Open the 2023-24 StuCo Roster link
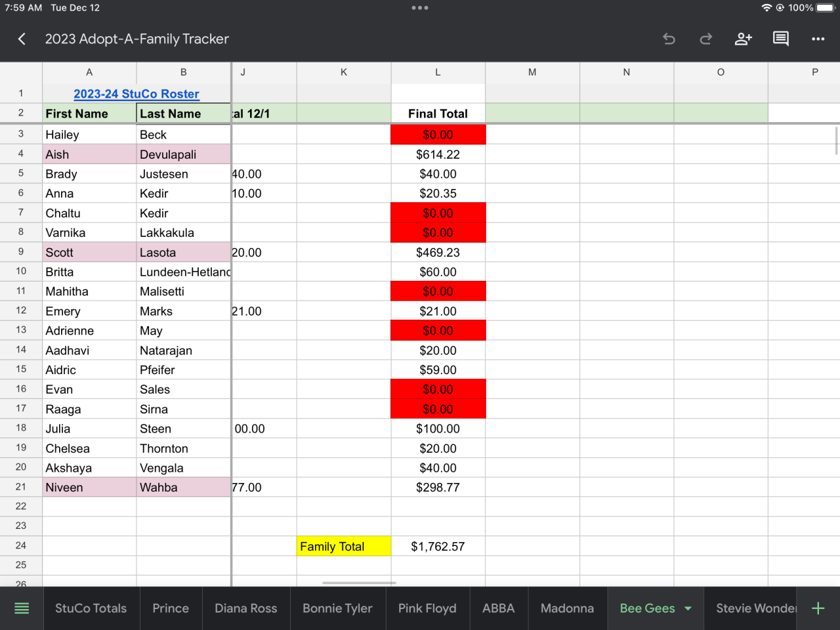 136,94
